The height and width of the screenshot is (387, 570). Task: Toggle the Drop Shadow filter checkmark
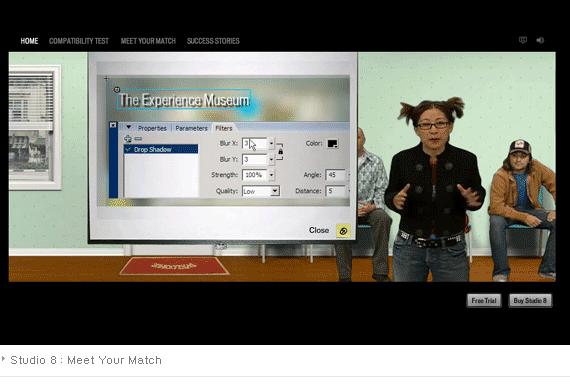pyautogui.click(x=128, y=149)
